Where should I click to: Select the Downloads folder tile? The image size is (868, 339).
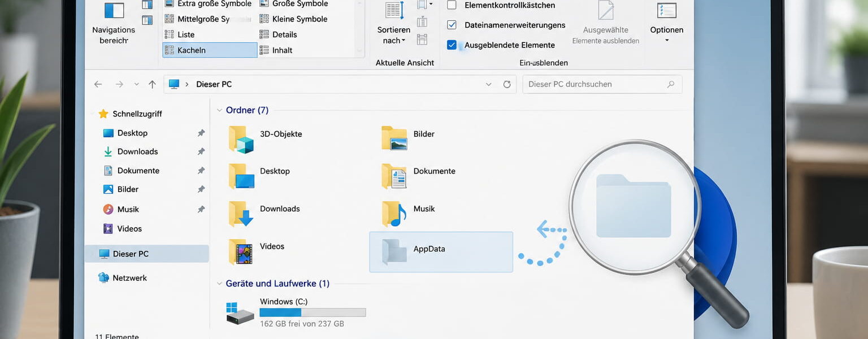[x=264, y=214]
